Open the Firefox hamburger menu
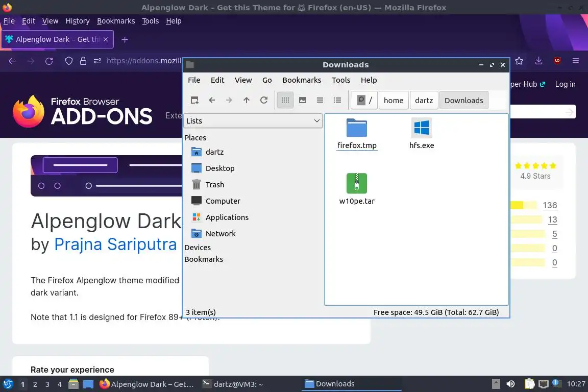This screenshot has width=588, height=392. [x=576, y=61]
